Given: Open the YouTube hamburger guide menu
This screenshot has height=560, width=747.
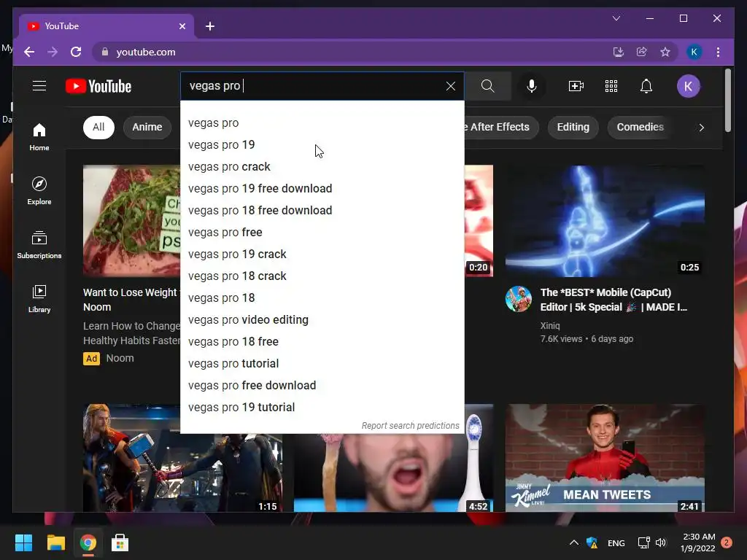Looking at the screenshot, I should coord(39,86).
